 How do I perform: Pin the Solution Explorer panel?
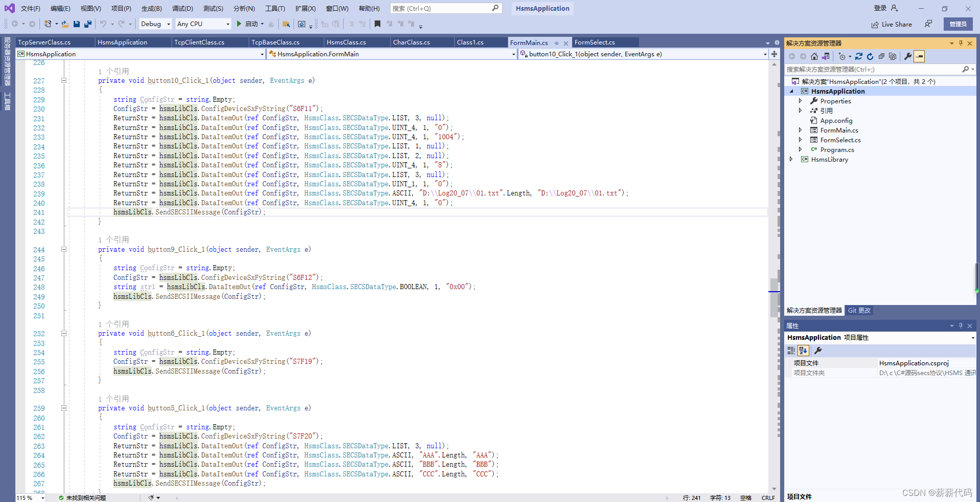tap(961, 43)
